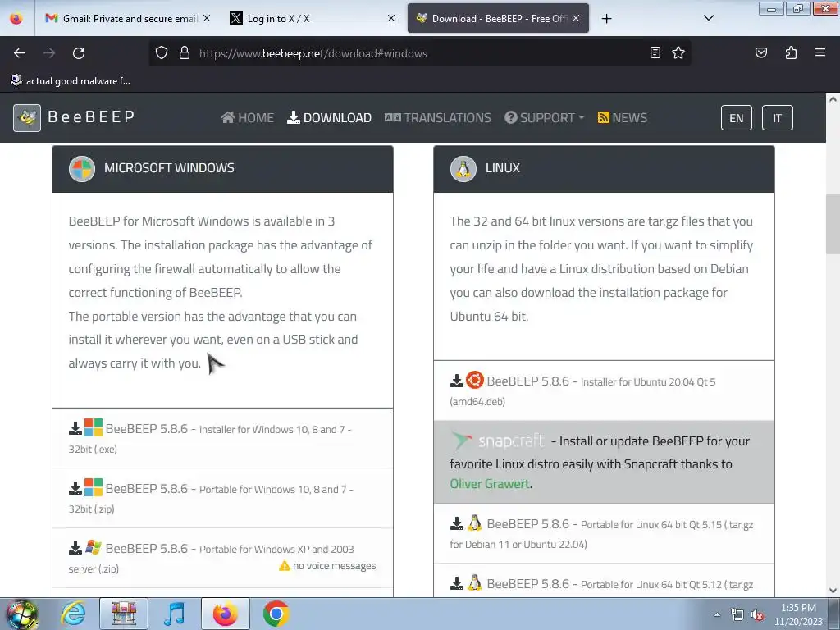Click the Firefox taskbar icon

[225, 614]
